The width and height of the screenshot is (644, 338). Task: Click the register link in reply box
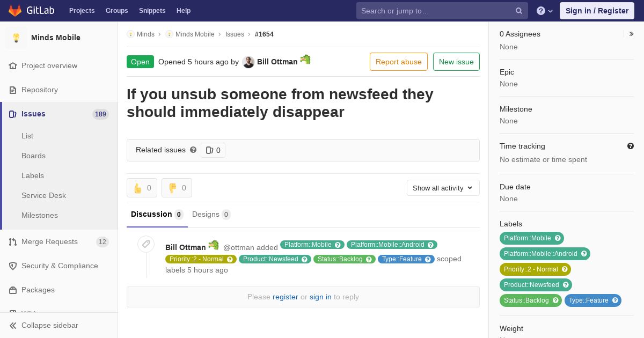tap(285, 297)
